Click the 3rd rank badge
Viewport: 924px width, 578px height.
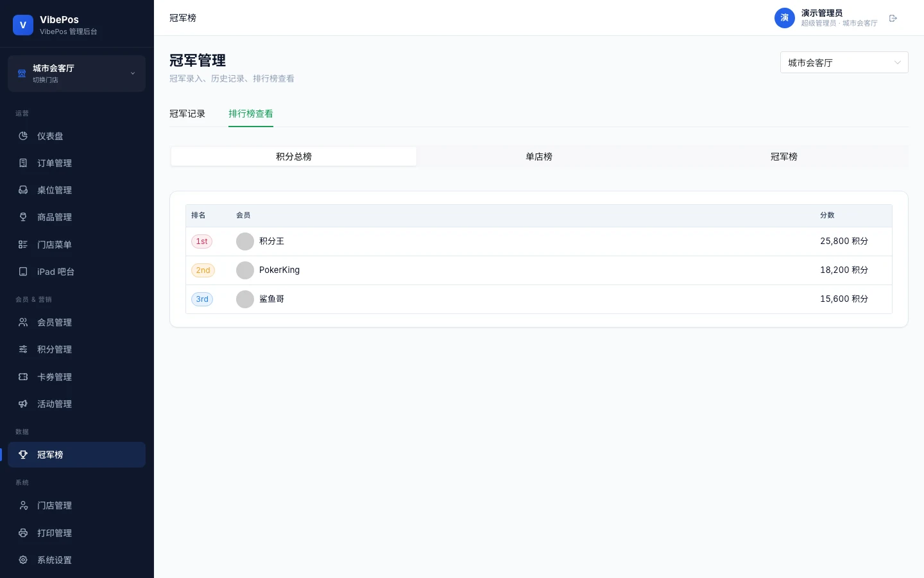pyautogui.click(x=202, y=299)
